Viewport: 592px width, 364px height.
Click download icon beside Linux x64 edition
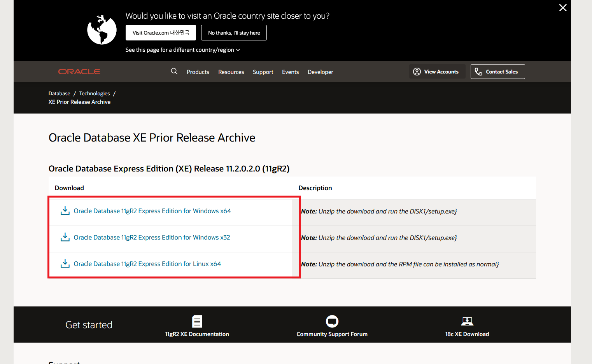[x=65, y=264]
